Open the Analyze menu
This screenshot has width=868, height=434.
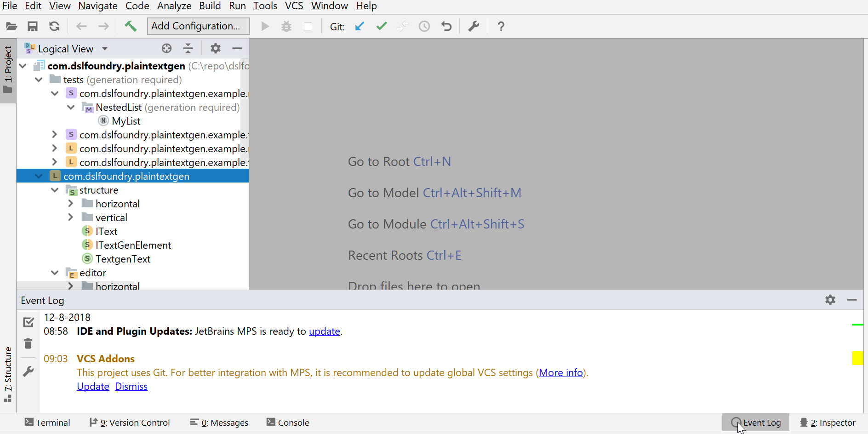174,6
